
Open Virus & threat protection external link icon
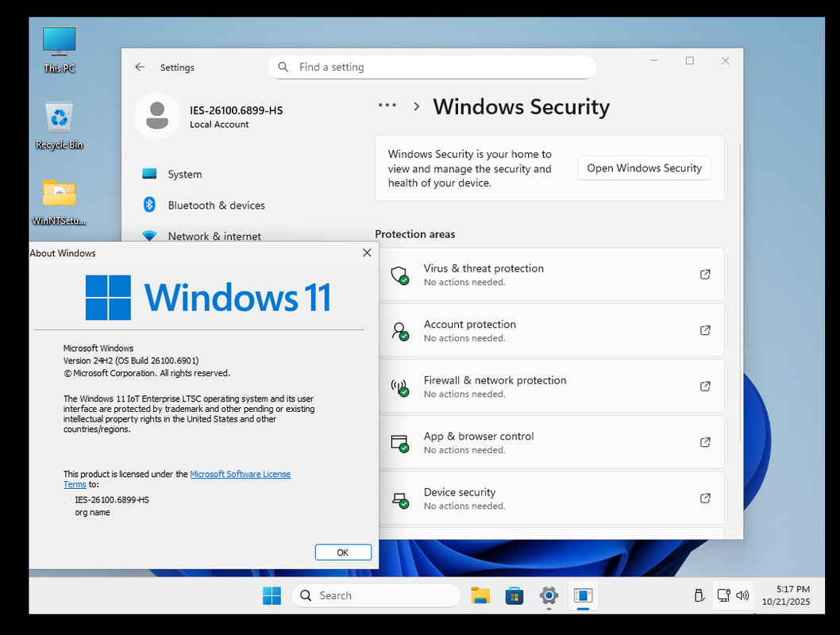(705, 274)
